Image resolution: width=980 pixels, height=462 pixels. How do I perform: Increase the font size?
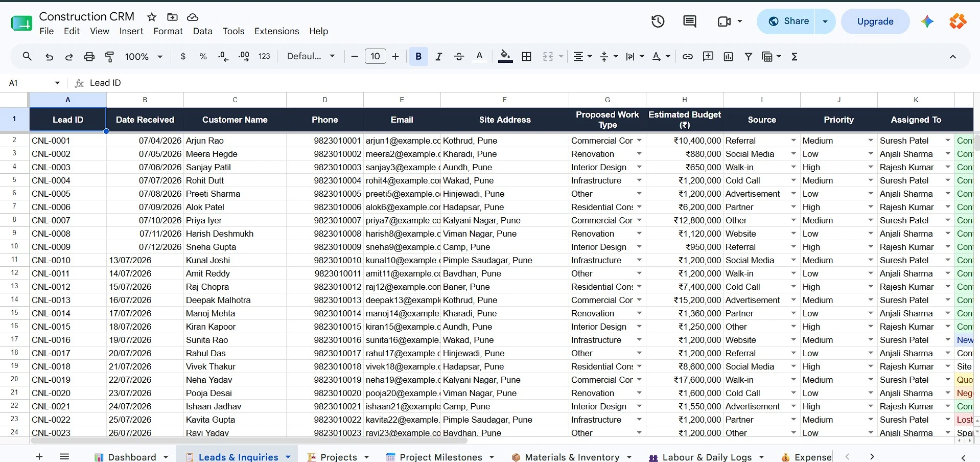coord(395,57)
